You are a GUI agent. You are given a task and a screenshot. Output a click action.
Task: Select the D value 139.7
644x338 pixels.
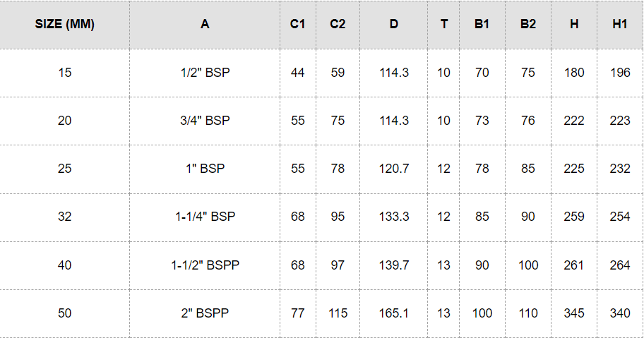tap(394, 265)
